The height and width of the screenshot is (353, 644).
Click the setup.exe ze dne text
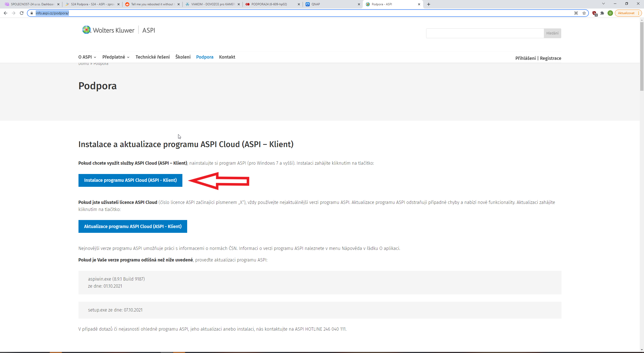[115, 310]
